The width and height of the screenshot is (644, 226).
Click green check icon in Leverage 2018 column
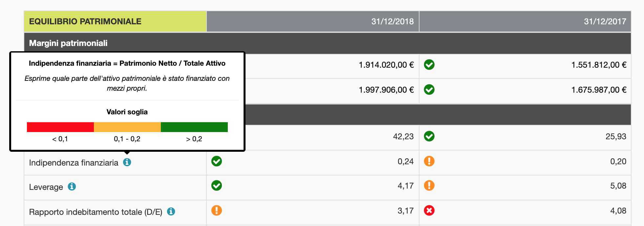coord(217,186)
